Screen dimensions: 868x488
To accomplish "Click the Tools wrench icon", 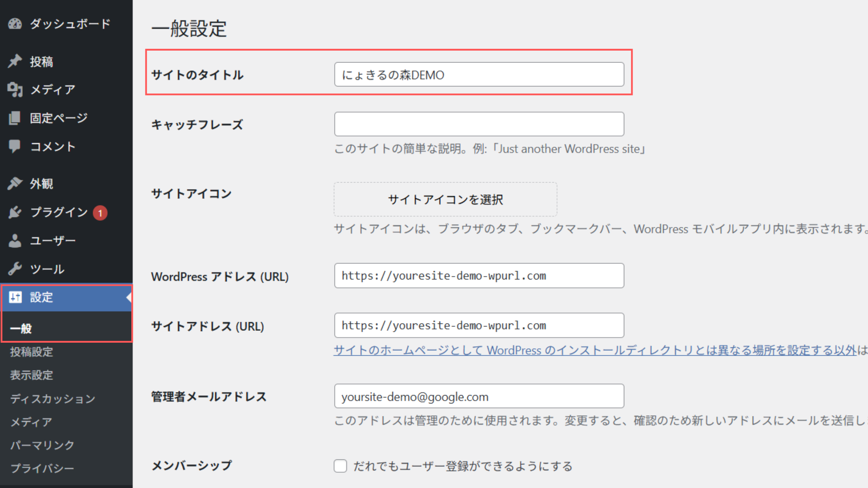I will point(15,269).
